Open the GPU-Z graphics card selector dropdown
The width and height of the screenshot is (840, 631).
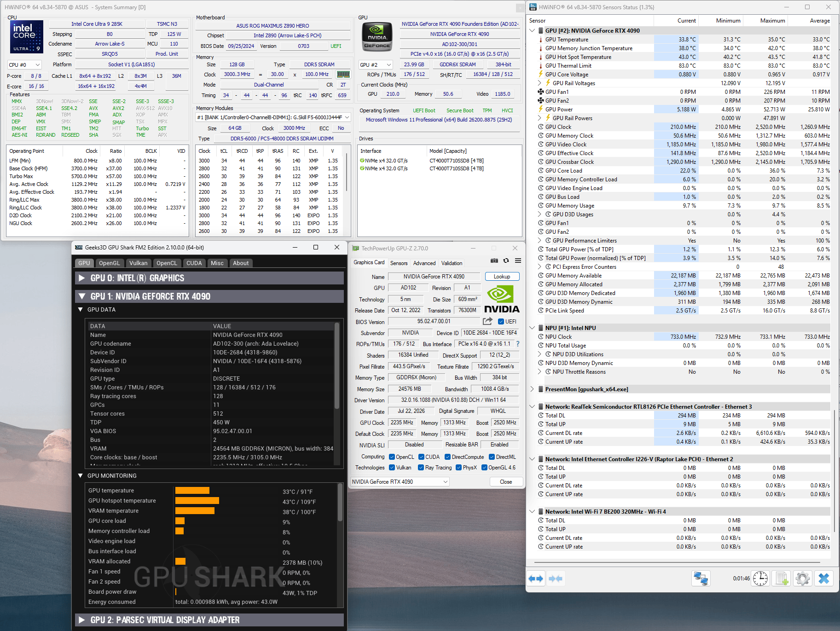[x=400, y=482]
